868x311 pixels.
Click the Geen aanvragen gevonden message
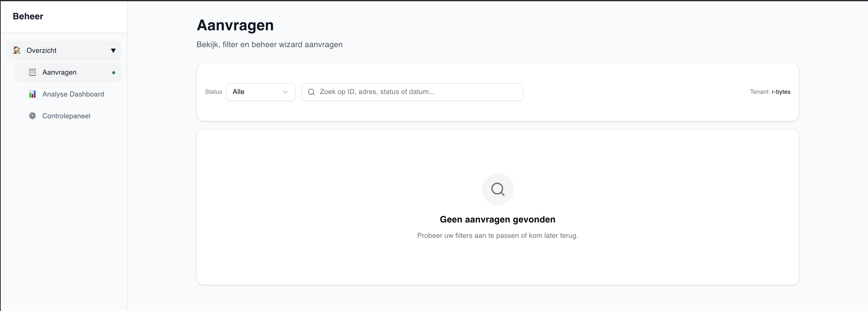click(x=498, y=219)
